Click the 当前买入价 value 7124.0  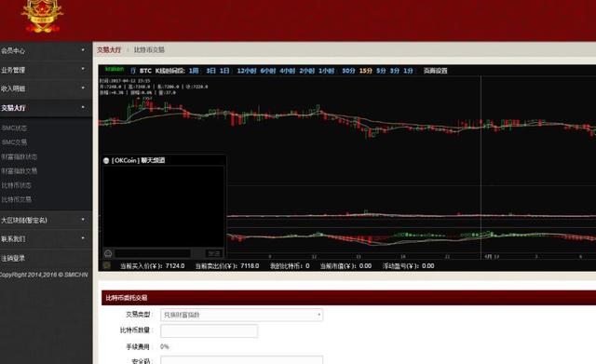(175, 266)
